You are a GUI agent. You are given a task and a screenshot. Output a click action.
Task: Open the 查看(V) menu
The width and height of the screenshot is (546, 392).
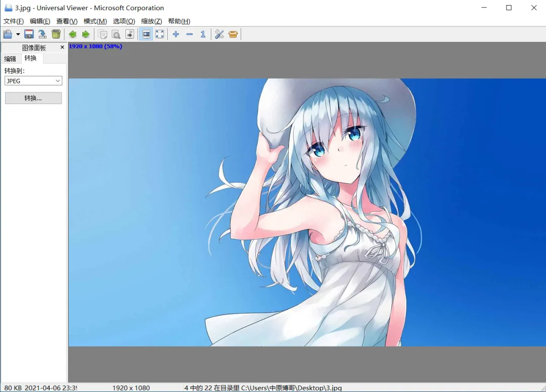click(67, 21)
